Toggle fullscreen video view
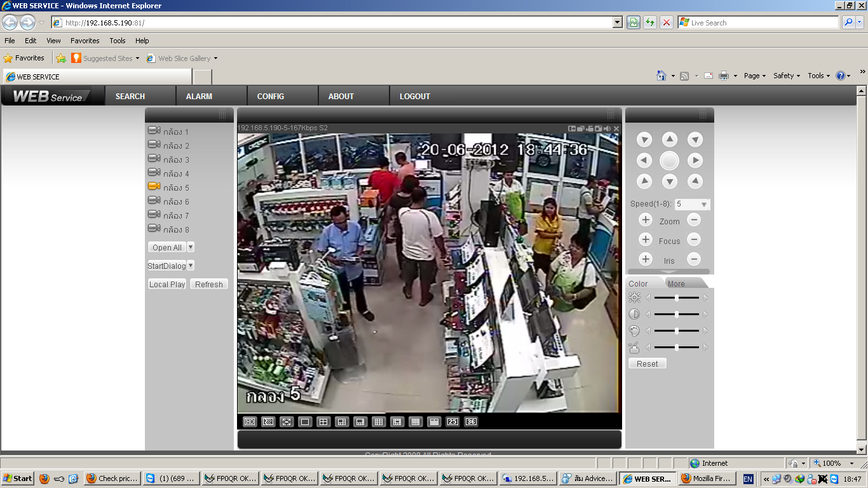 pyautogui.click(x=287, y=421)
